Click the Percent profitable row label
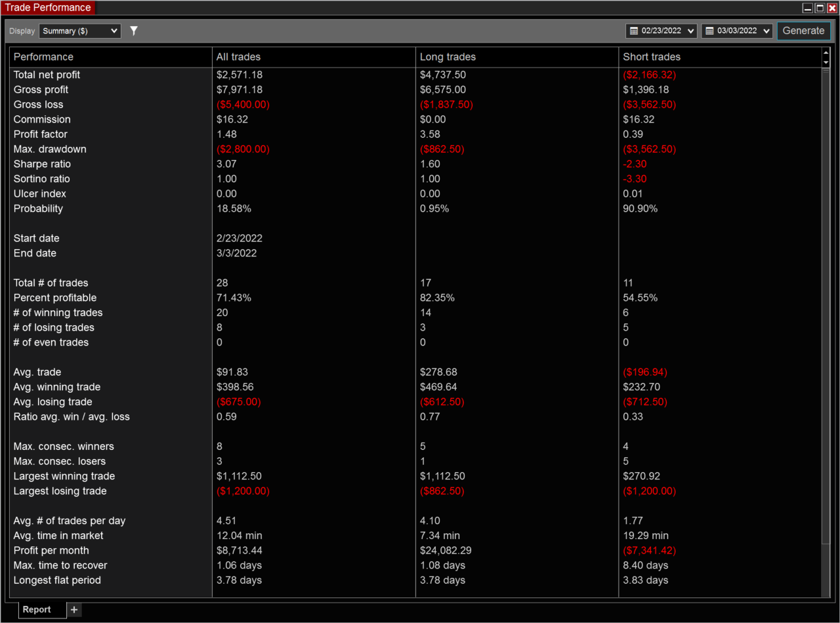Image resolution: width=840 pixels, height=623 pixels. tap(55, 298)
